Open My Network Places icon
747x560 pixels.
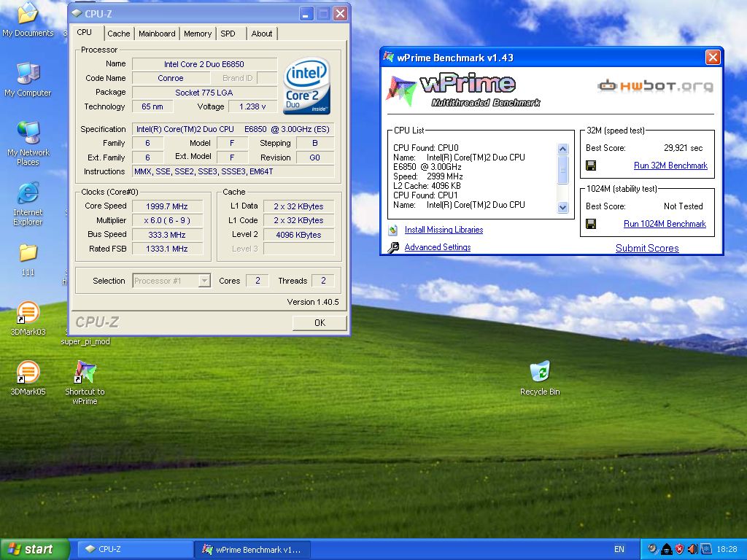point(28,143)
